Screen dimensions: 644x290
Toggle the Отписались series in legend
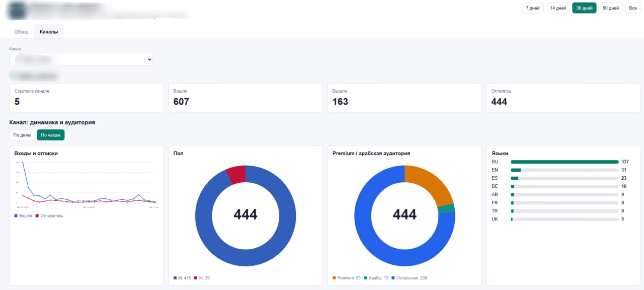click(x=49, y=215)
